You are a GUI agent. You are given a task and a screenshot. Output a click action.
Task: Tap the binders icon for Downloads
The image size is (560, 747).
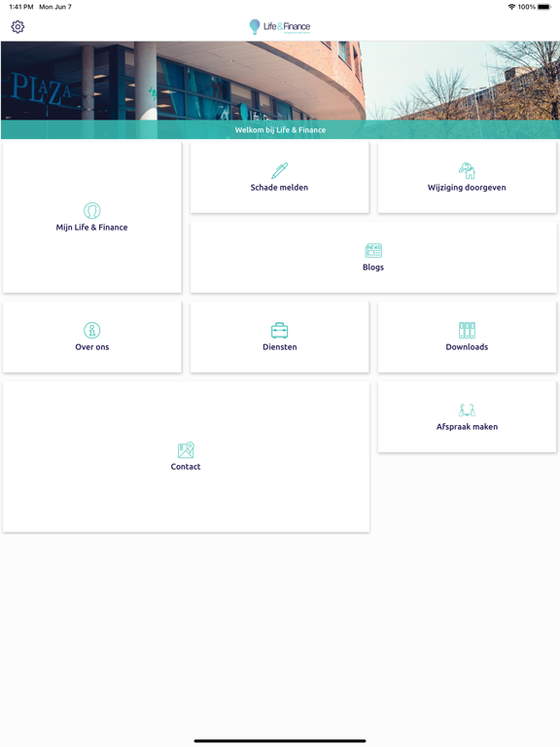tap(467, 330)
